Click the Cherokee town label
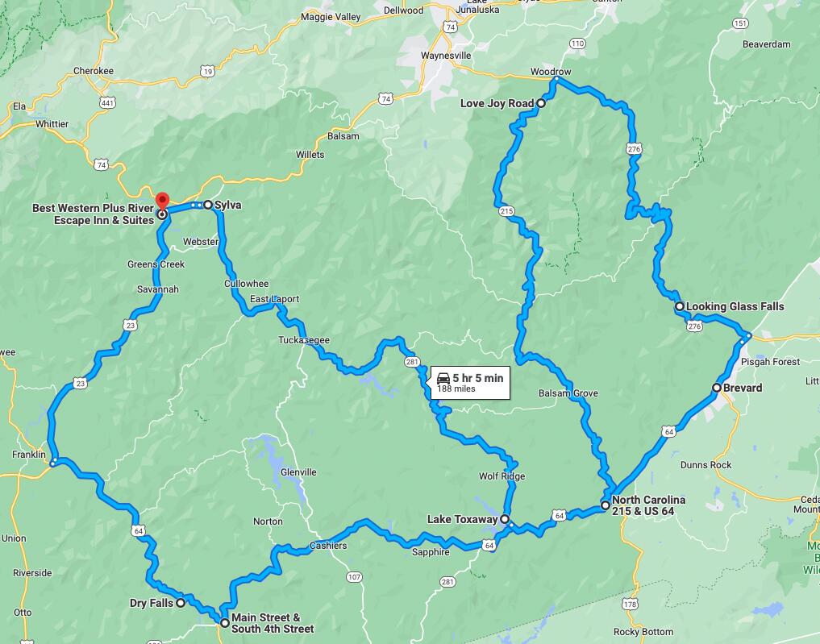Viewport: 820px width, 644px height. pos(93,71)
